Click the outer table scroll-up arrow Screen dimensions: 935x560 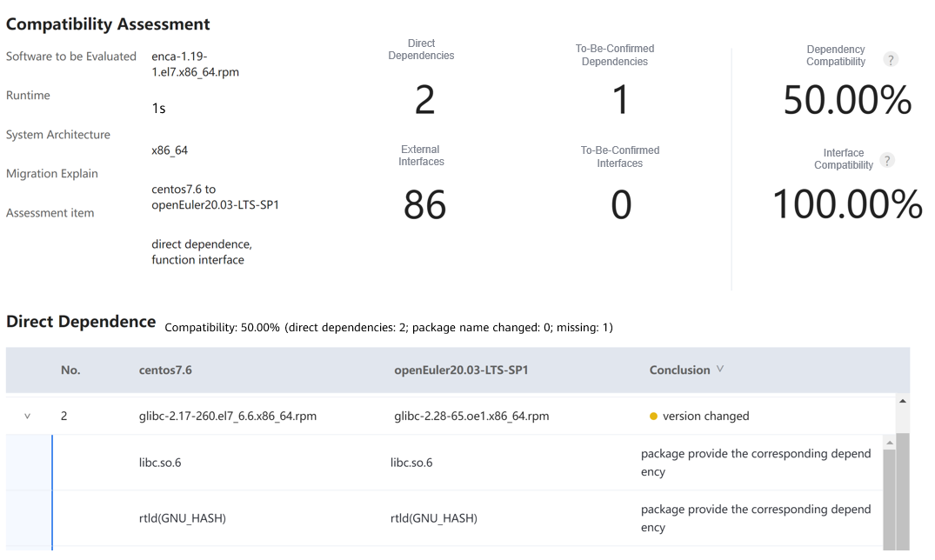pos(902,401)
